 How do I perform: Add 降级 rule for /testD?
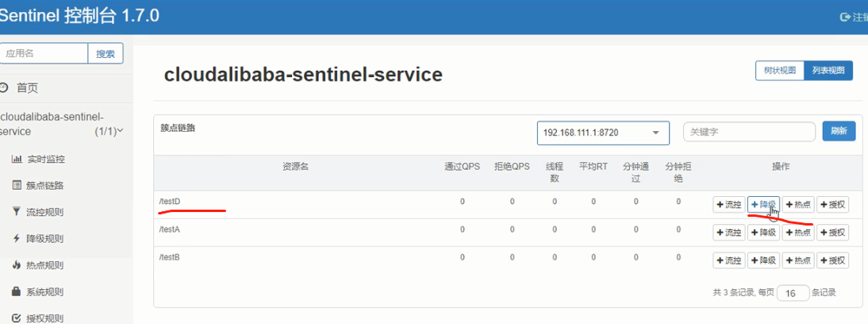coord(763,205)
